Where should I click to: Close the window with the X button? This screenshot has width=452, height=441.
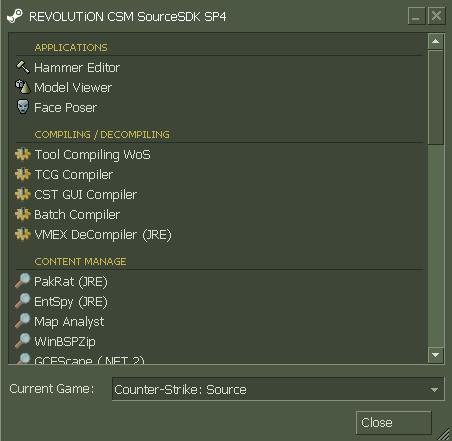coord(436,16)
